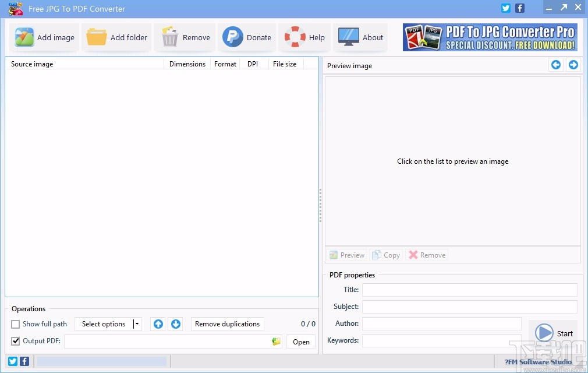Image resolution: width=588 pixels, height=373 pixels.
Task: Click the blue down arrow to reorder images
Action: coord(175,323)
